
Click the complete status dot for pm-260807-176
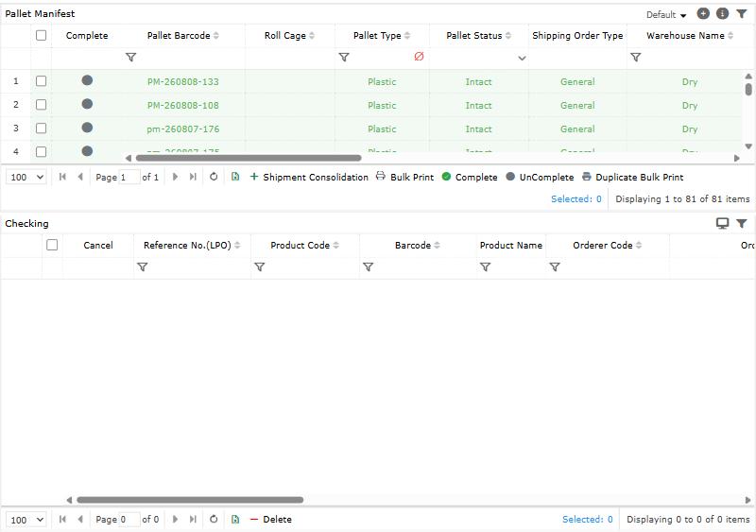87,128
